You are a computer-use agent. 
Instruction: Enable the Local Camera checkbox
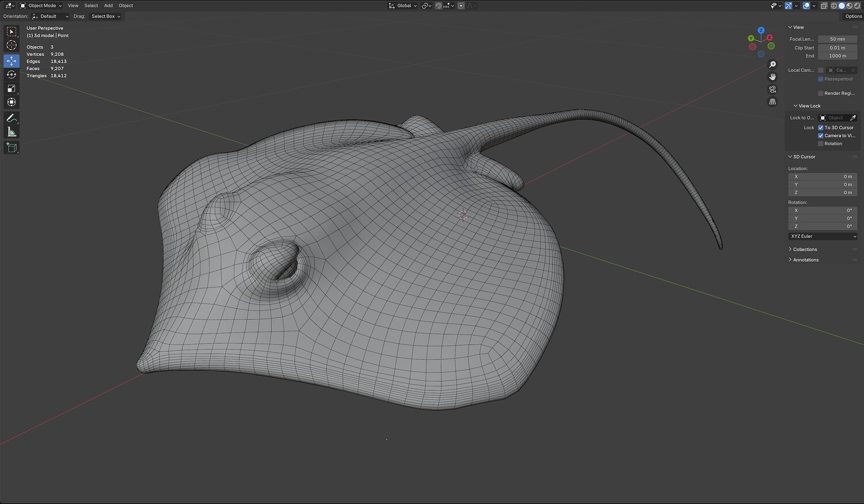821,70
